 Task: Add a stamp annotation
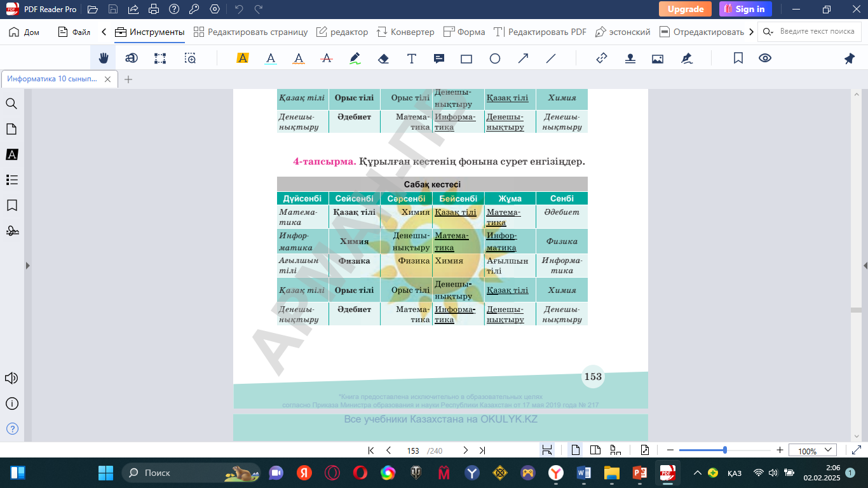[630, 58]
